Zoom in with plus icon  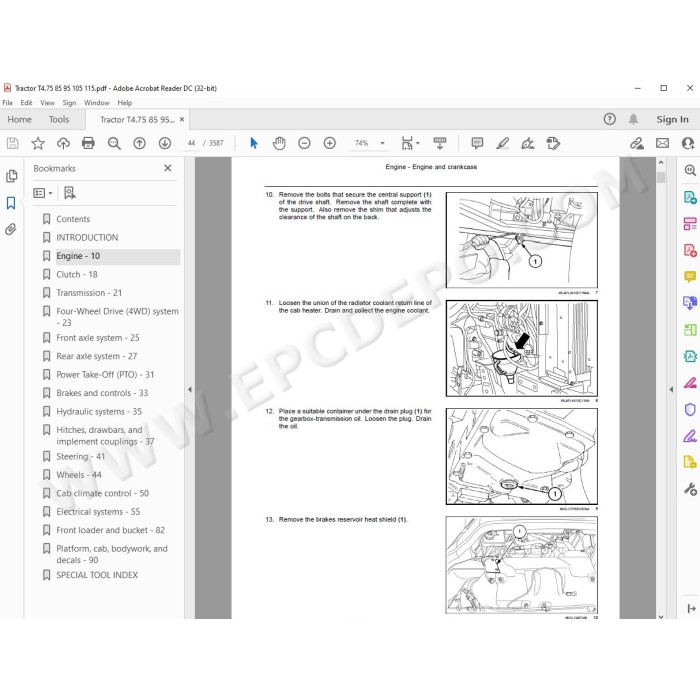pos(330,143)
